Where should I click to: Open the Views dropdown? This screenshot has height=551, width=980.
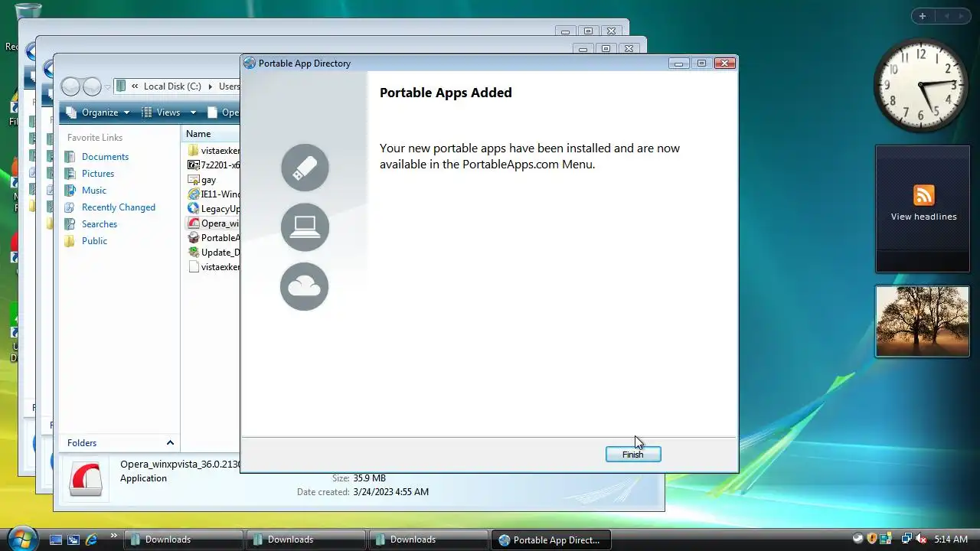click(192, 112)
